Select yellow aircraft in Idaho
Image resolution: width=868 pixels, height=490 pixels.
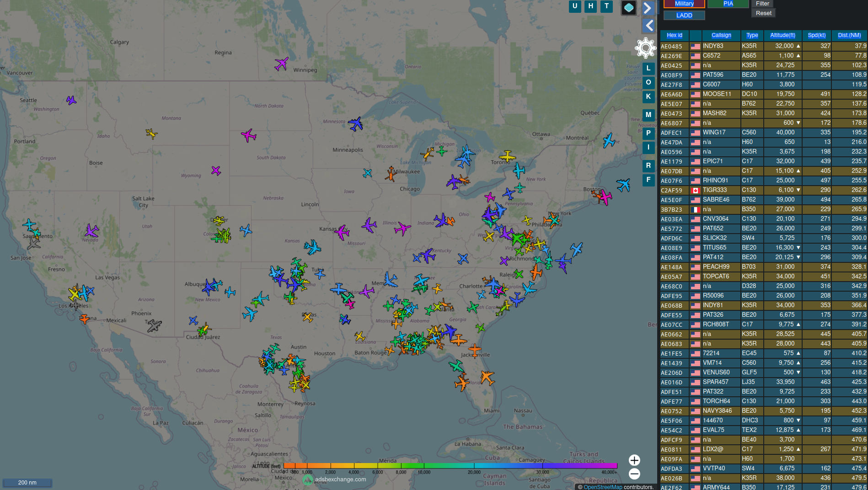pos(151,133)
